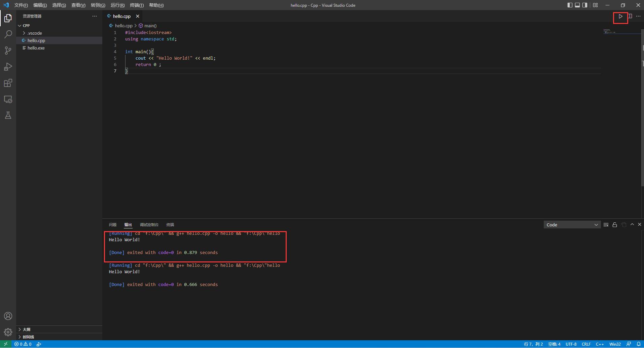Open the Code output channel dropdown

572,224
